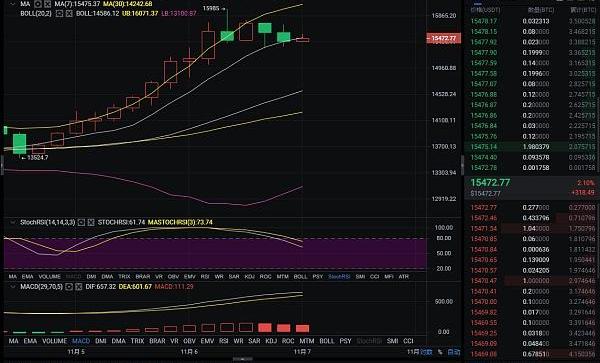Select RSI in the upper indicator row

click(205, 277)
